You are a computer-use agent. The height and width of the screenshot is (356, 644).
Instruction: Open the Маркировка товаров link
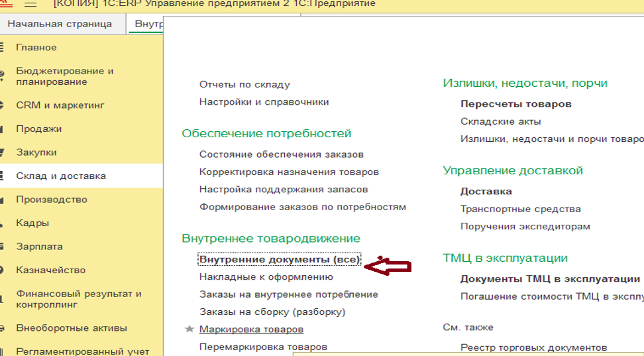point(251,329)
